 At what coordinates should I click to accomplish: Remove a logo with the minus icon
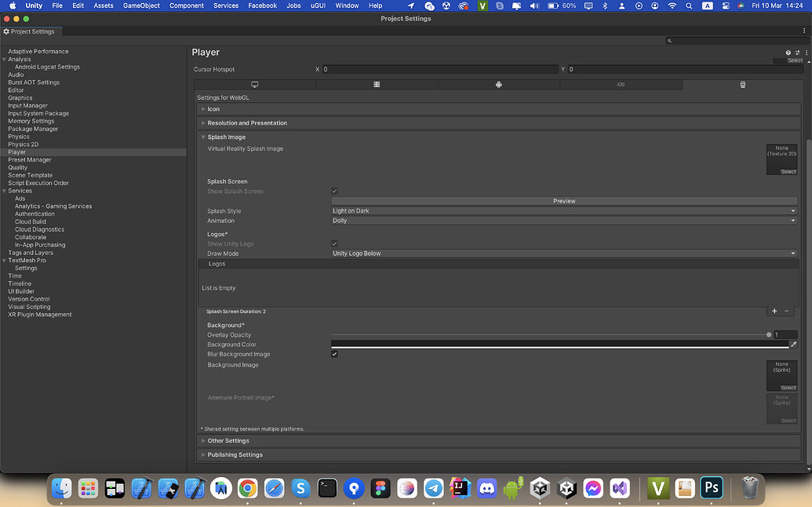click(787, 312)
